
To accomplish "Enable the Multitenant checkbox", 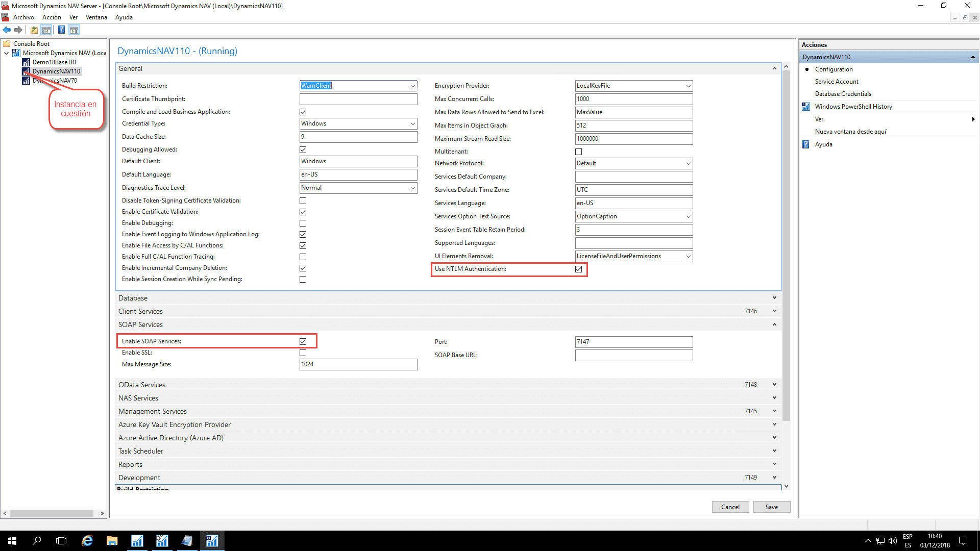I will pyautogui.click(x=579, y=152).
